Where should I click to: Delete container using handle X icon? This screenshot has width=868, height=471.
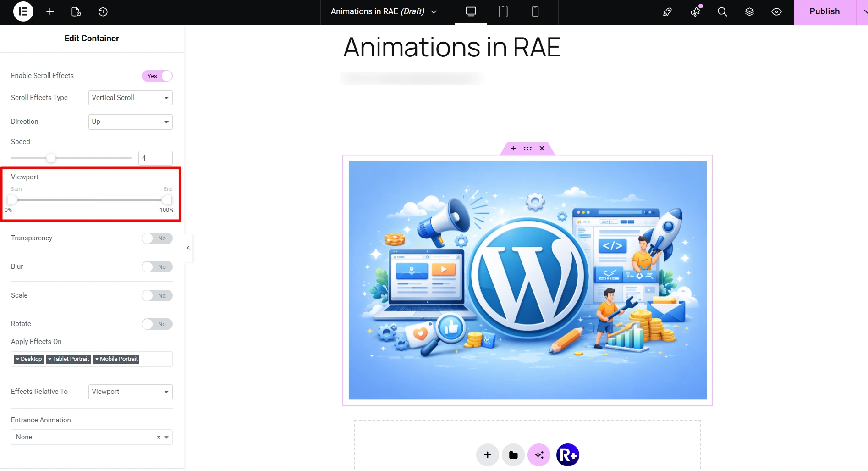tap(542, 148)
